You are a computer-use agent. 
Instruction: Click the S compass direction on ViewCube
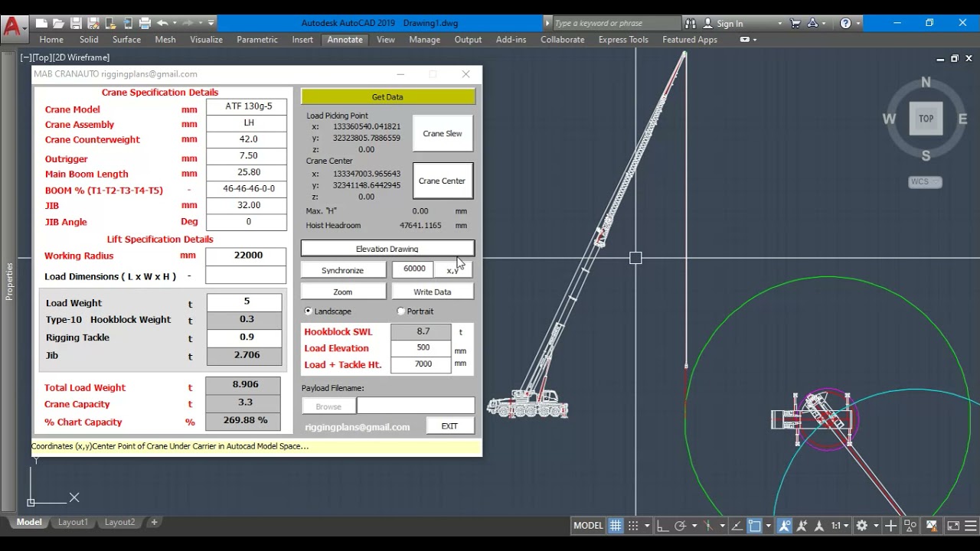(x=926, y=155)
